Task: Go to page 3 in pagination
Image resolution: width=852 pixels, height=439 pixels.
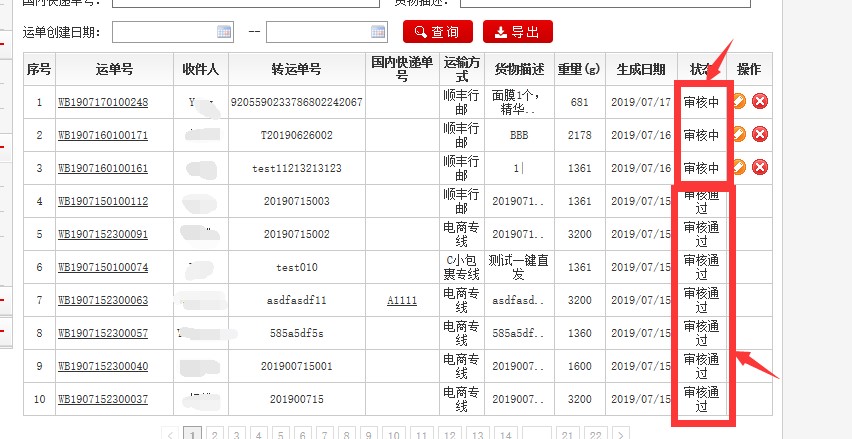Action: click(236, 435)
